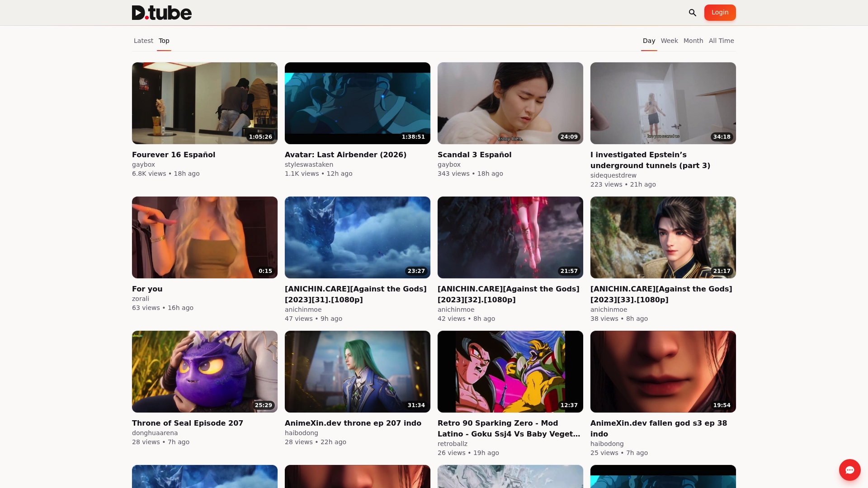This screenshot has height=488, width=868.
Task: Click "1.1K views • 12h ago" text
Action: pyautogui.click(x=319, y=174)
